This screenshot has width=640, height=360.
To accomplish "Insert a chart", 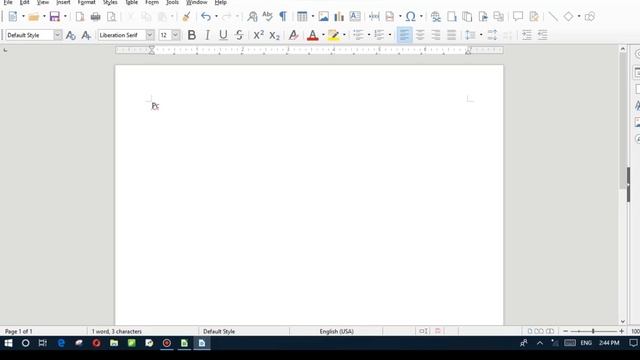I will [339, 16].
